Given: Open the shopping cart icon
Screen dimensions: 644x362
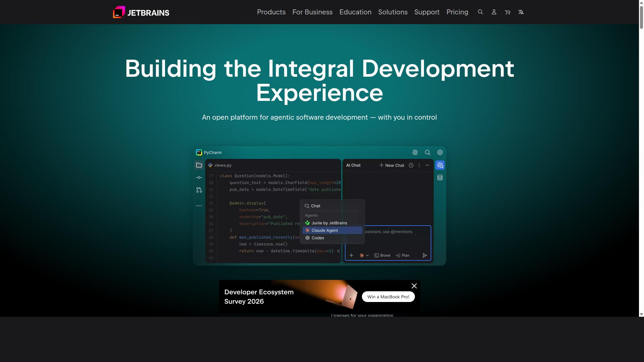Looking at the screenshot, I should point(507,12).
